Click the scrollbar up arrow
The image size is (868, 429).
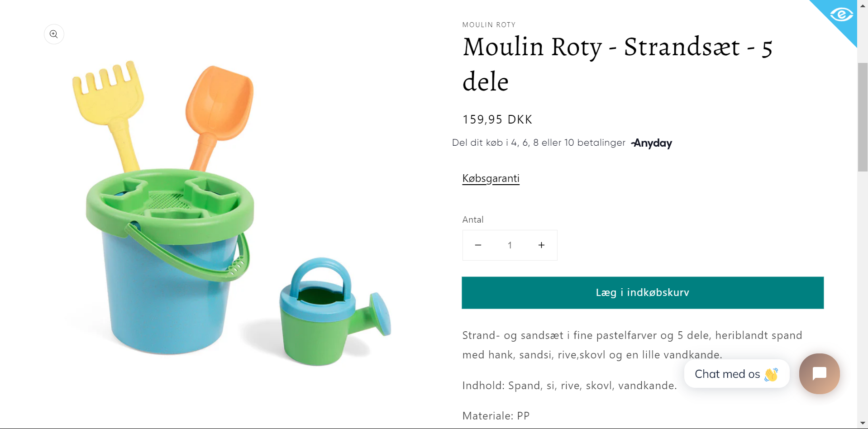point(863,6)
